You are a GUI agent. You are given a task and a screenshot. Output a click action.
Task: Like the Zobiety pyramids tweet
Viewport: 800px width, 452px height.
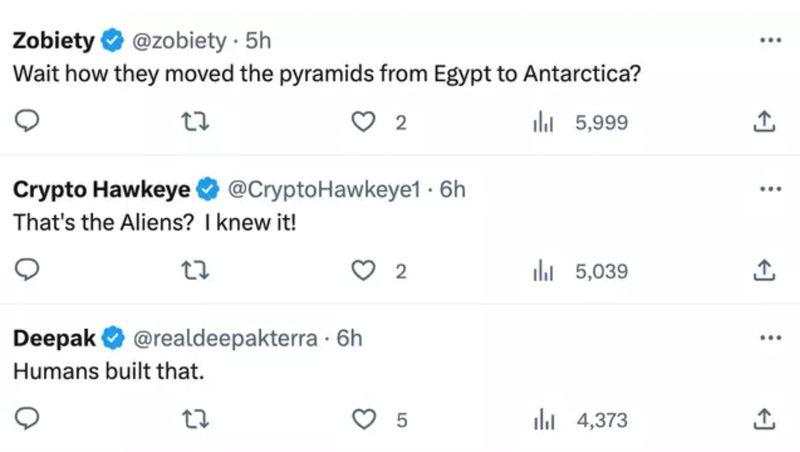363,122
